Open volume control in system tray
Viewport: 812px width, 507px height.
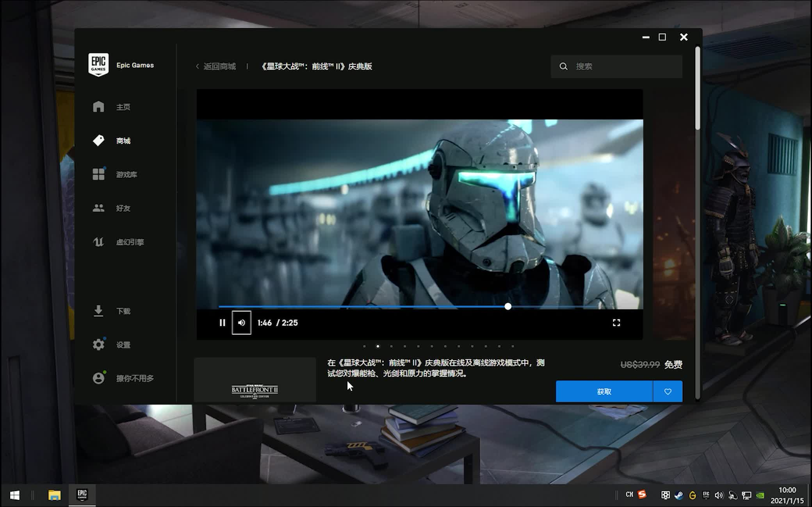pos(719,495)
